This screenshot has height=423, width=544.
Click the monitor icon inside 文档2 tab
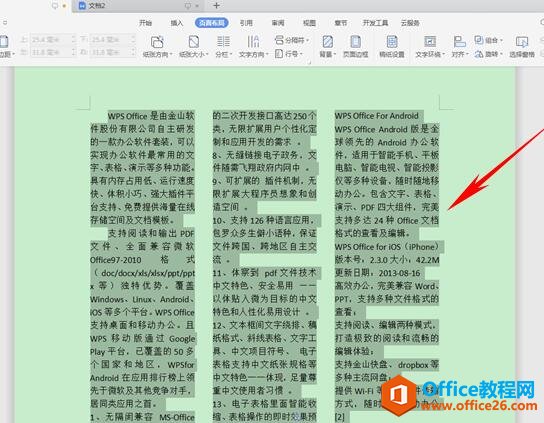[188, 6]
